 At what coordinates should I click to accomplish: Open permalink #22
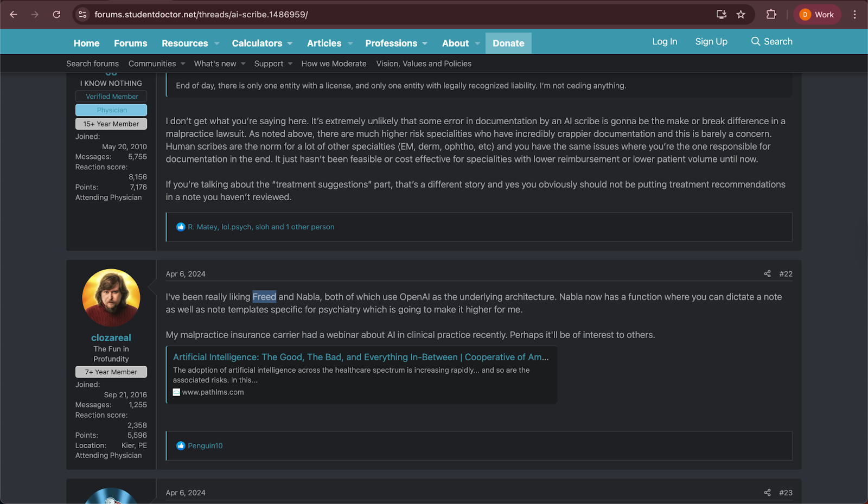(x=786, y=274)
